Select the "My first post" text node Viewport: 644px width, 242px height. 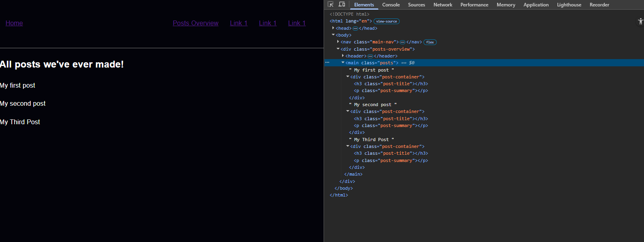coord(372,70)
